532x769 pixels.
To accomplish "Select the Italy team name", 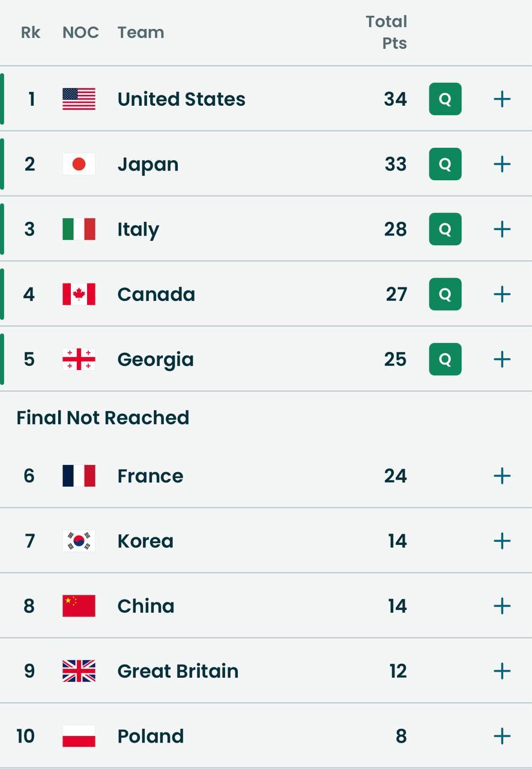I will coord(138,229).
